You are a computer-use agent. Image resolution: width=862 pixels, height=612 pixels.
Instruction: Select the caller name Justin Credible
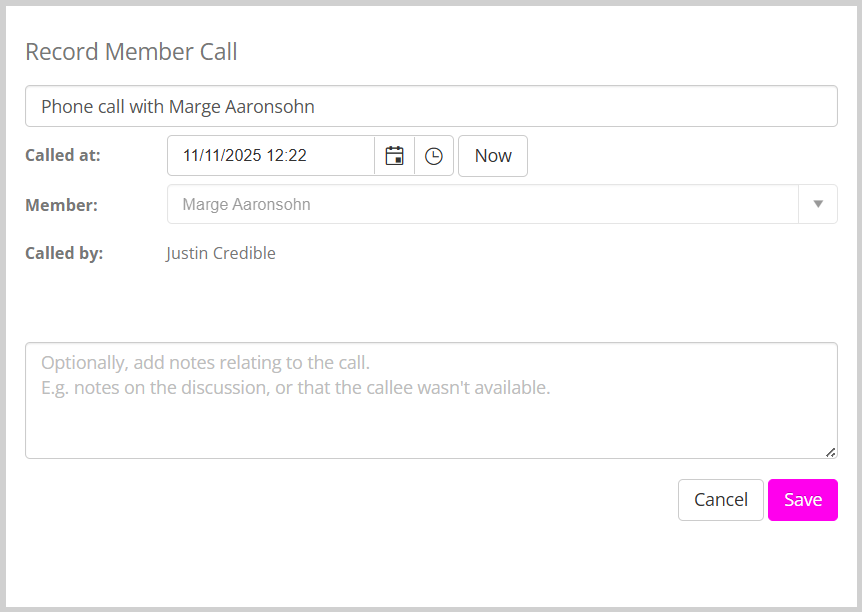click(221, 253)
